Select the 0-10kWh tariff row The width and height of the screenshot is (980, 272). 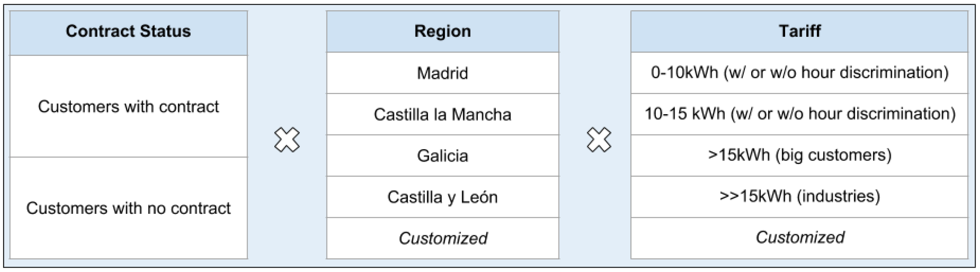(x=799, y=73)
